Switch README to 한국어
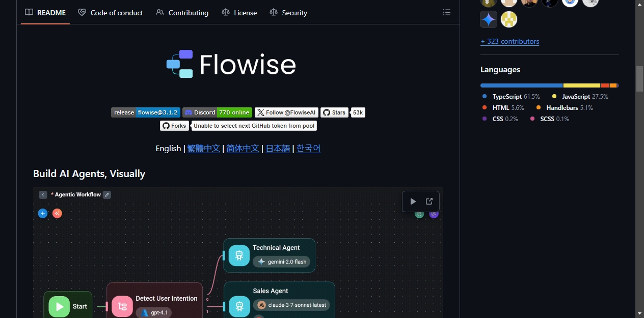The height and width of the screenshot is (318, 644). pos(309,148)
